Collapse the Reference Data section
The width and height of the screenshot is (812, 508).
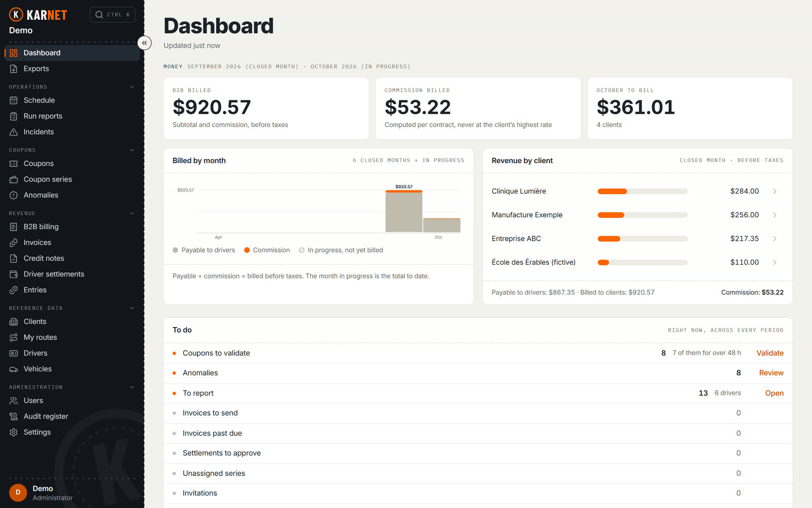pyautogui.click(x=132, y=308)
